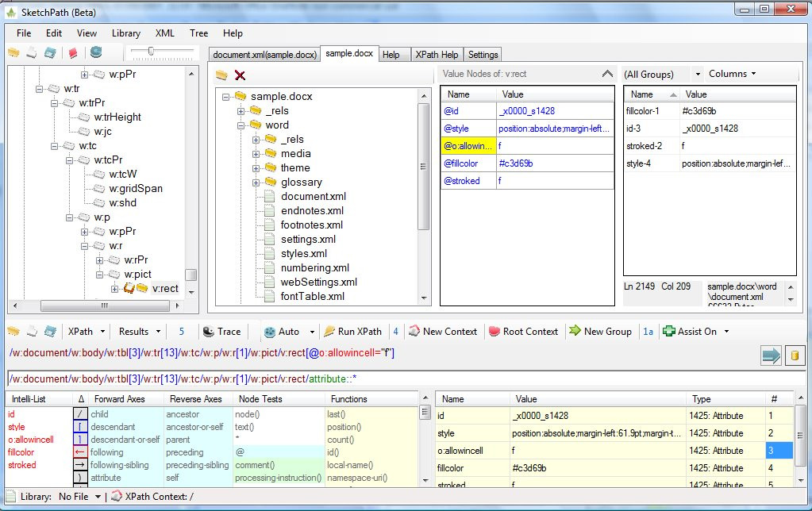Open the Columns dropdown
The image size is (812, 511).
[x=732, y=74]
